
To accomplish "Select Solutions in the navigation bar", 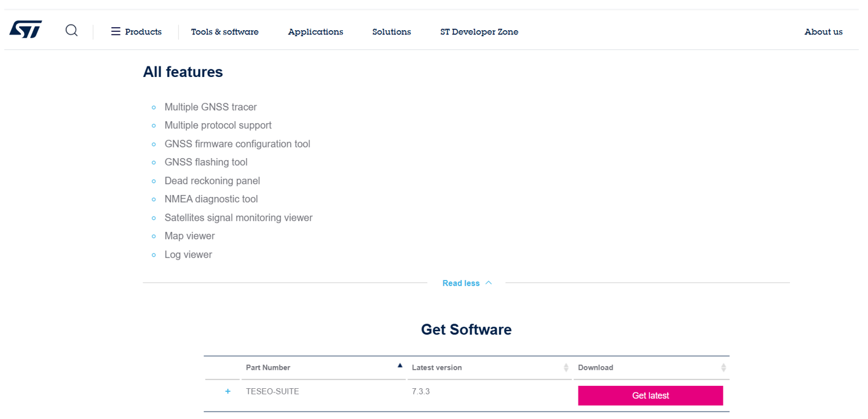I will [392, 32].
